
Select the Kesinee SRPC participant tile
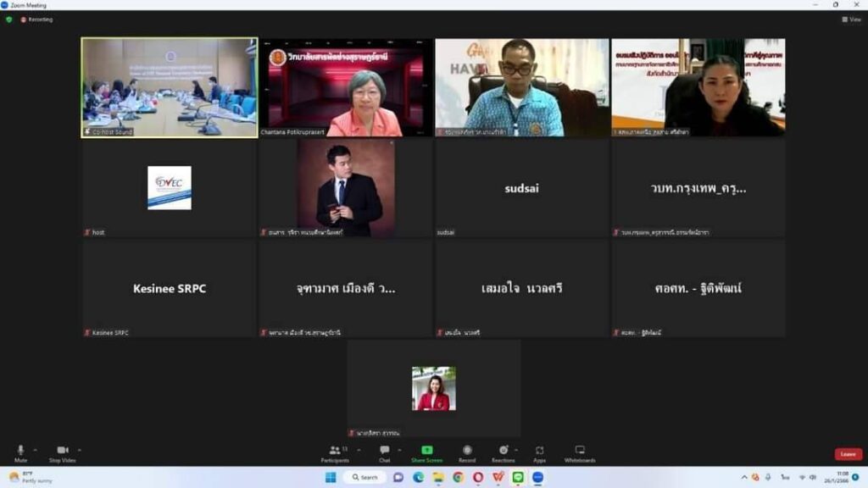170,288
